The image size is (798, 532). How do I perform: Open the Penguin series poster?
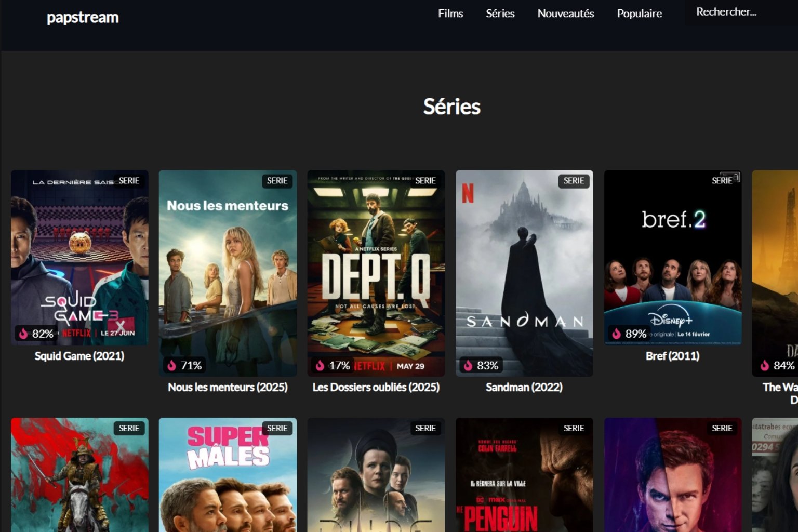524,475
